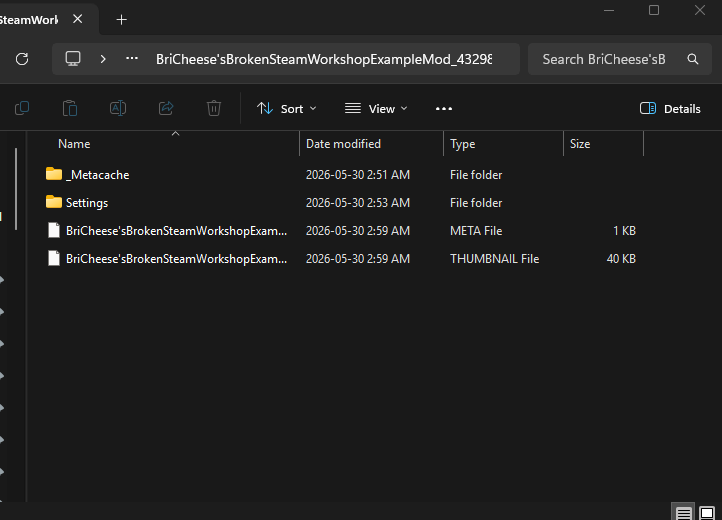
Task: Expand the breadcrumb chevron after the PC icon
Action: click(103, 59)
